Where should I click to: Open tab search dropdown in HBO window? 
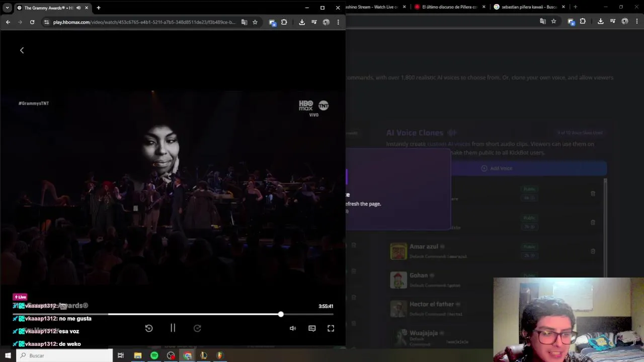7,8
